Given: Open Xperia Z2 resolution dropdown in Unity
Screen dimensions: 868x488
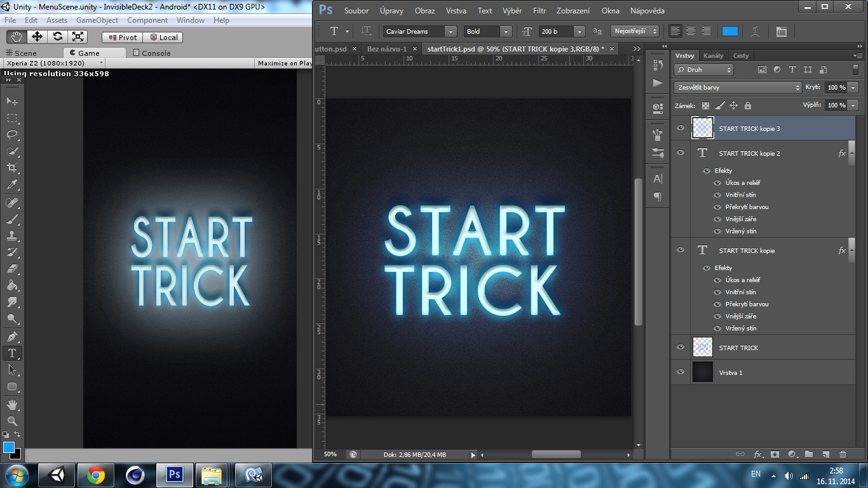Looking at the screenshot, I should pos(53,63).
